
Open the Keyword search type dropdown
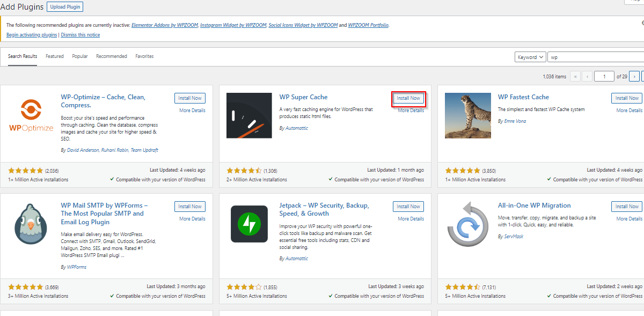coord(530,57)
